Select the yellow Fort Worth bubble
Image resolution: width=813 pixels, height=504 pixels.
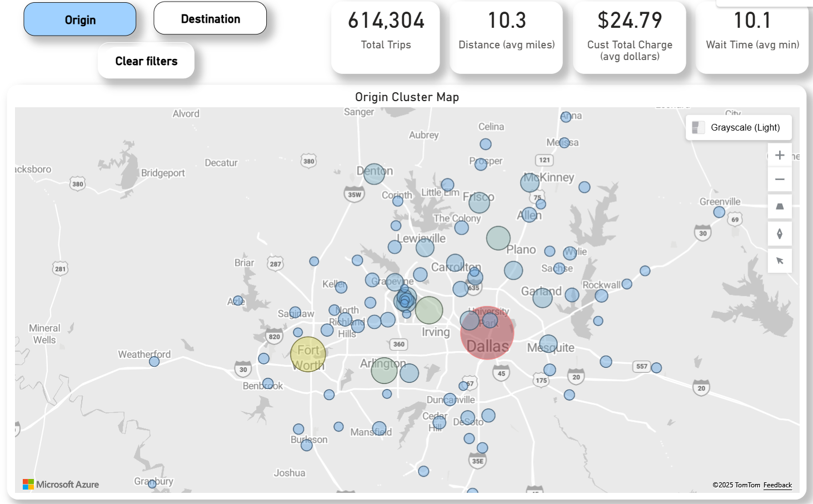[308, 354]
